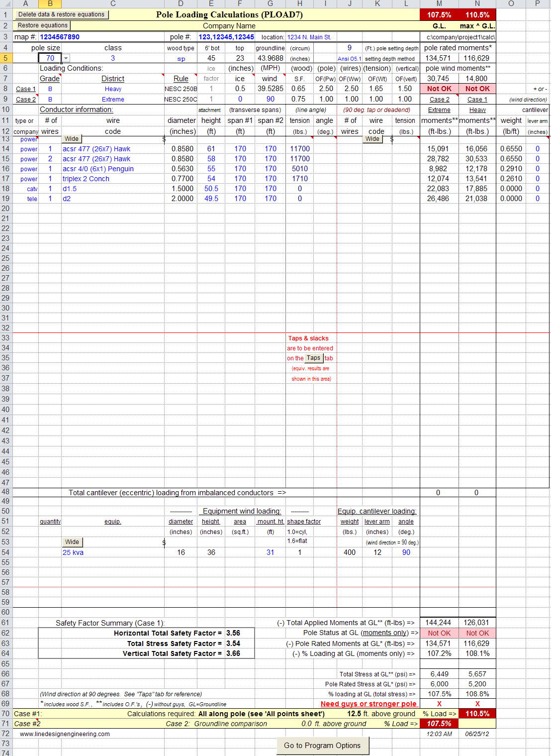
Task: Select the '25 kva' equipment cell
Action: point(73,552)
